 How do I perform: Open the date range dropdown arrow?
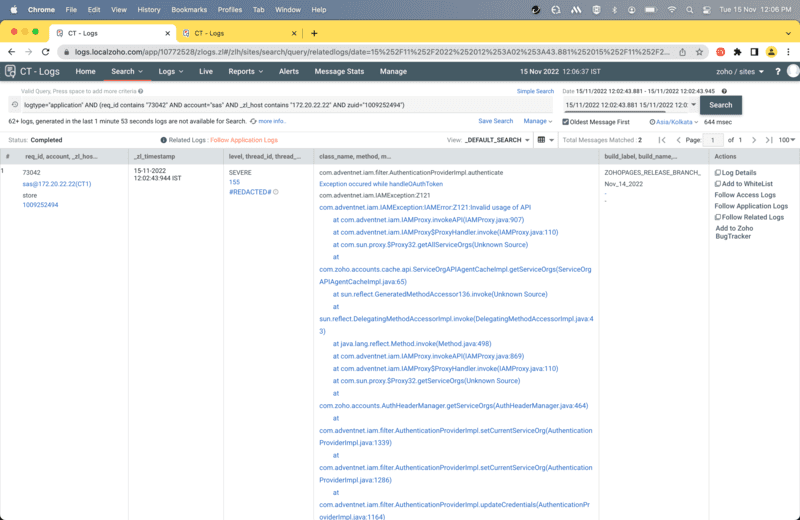pos(693,105)
